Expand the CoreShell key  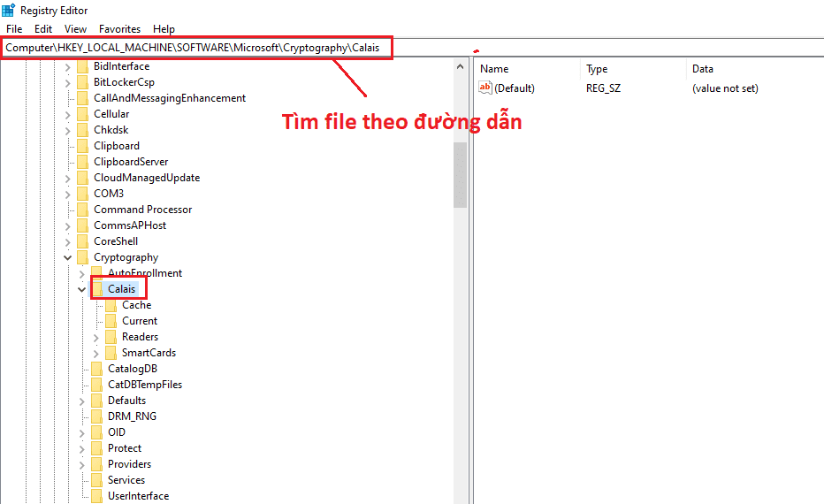(x=67, y=242)
